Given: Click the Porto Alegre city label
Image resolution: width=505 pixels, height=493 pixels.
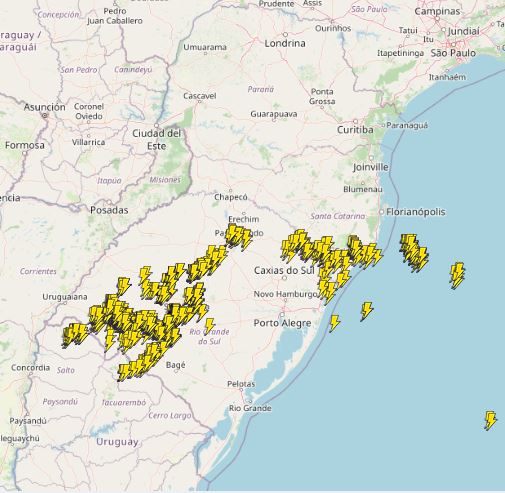Looking at the screenshot, I should point(282,323).
